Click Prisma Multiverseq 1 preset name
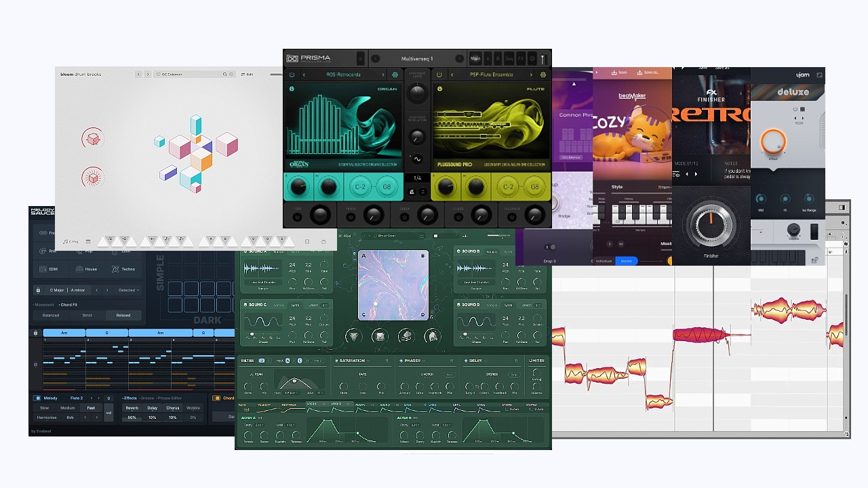Image resolution: width=868 pixels, height=488 pixels. tap(417, 59)
